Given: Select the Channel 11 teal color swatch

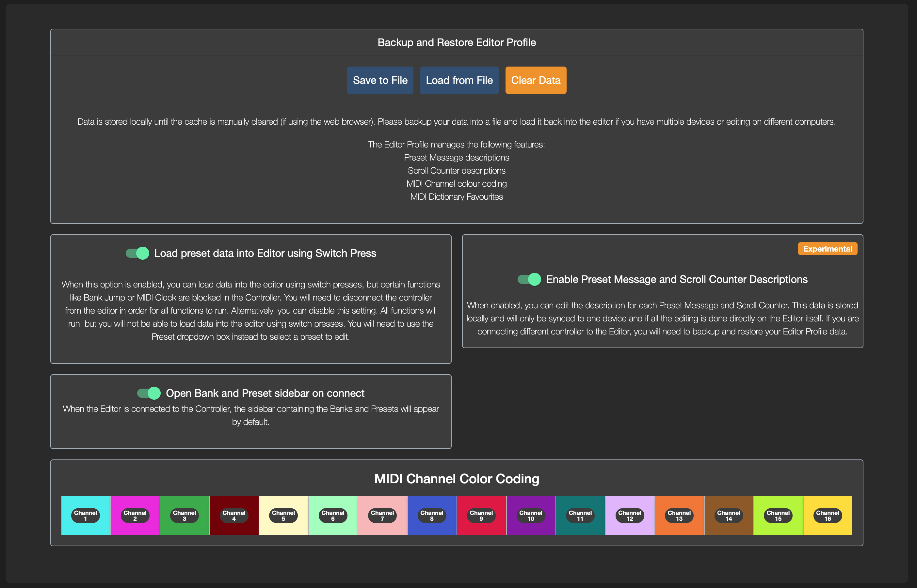Looking at the screenshot, I should pos(580,516).
